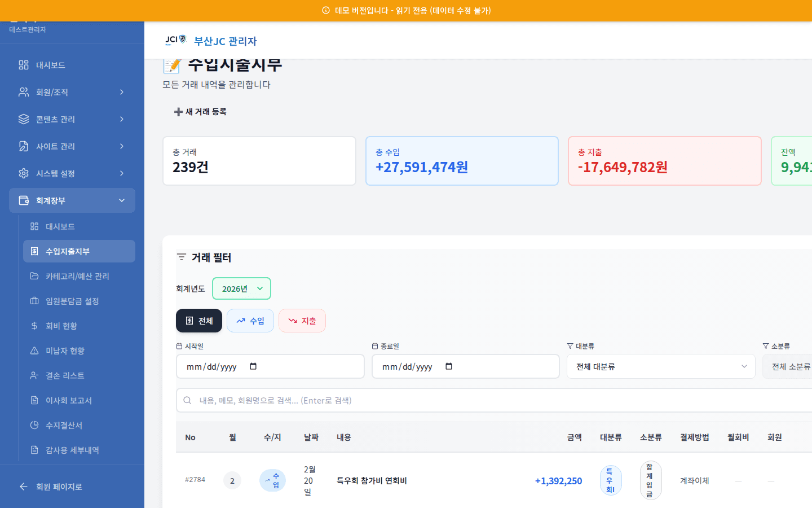Viewport: 812px width, 508px height.
Task: Enable the 수입 income filter
Action: pyautogui.click(x=250, y=321)
